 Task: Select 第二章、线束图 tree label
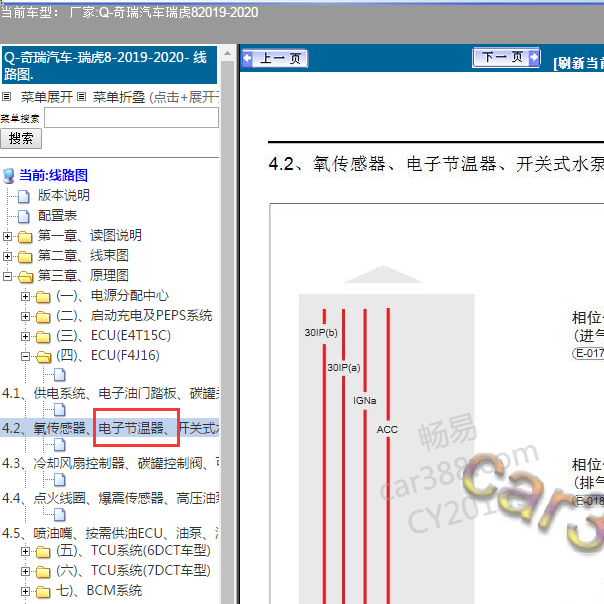click(x=83, y=256)
